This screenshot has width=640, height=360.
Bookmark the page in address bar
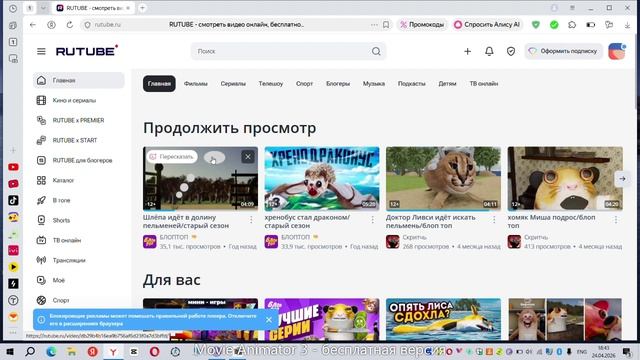(x=386, y=25)
